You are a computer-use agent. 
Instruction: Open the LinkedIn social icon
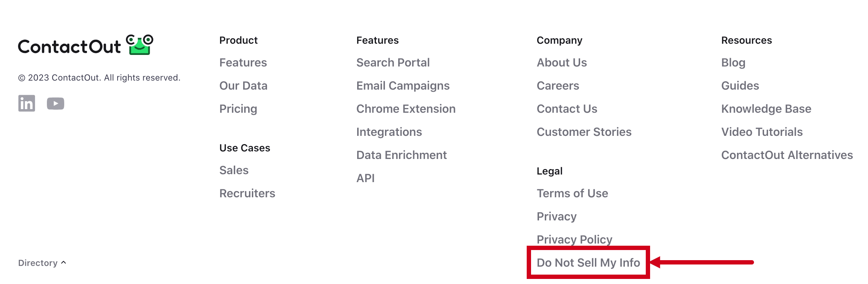27,103
